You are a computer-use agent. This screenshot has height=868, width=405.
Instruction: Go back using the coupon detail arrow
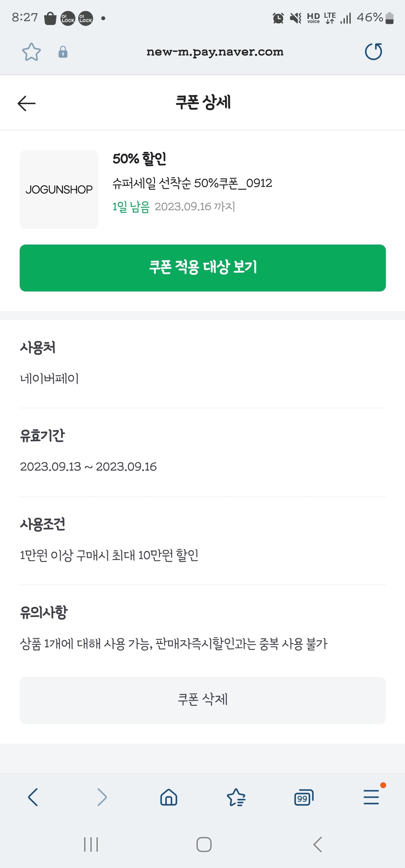coord(27,103)
